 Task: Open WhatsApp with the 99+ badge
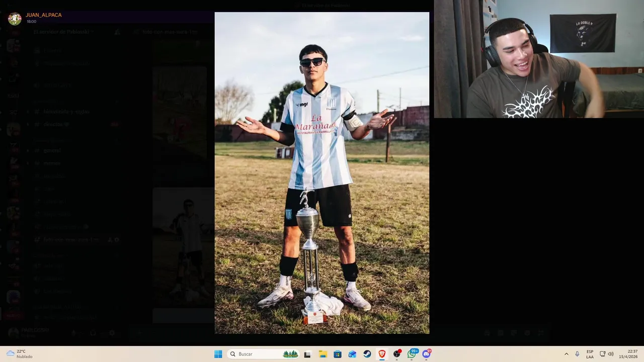(x=413, y=353)
